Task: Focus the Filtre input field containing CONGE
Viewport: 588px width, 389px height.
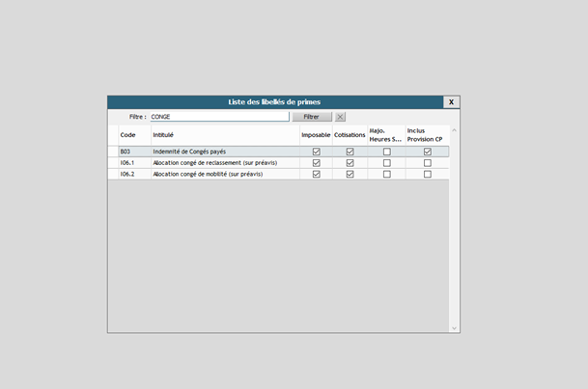Action: click(x=220, y=117)
